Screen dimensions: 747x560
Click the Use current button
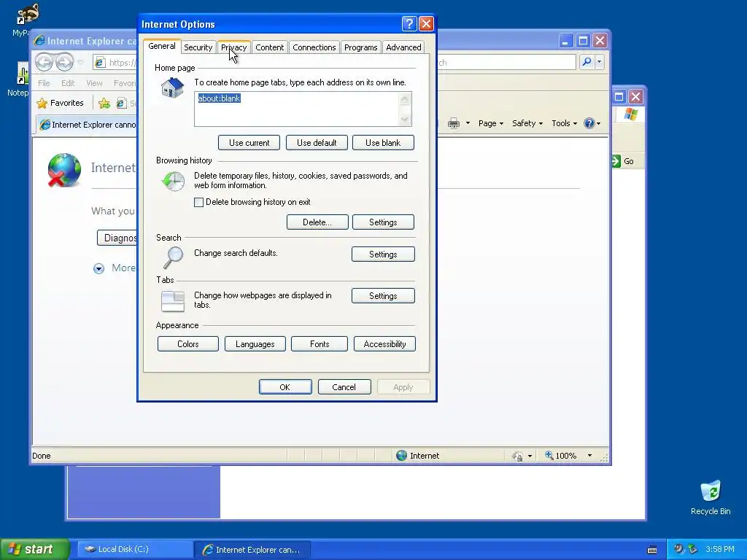pos(249,142)
